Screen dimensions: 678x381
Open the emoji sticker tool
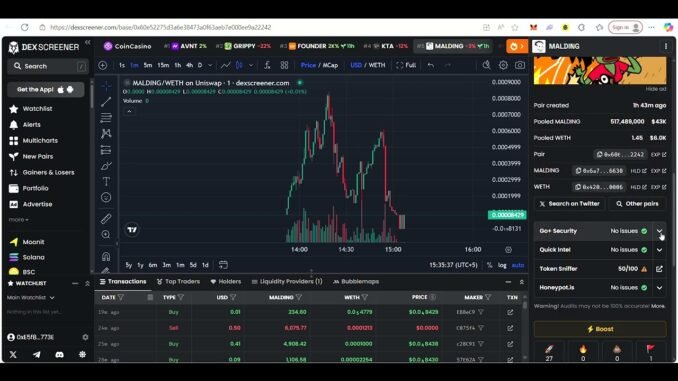[106, 198]
